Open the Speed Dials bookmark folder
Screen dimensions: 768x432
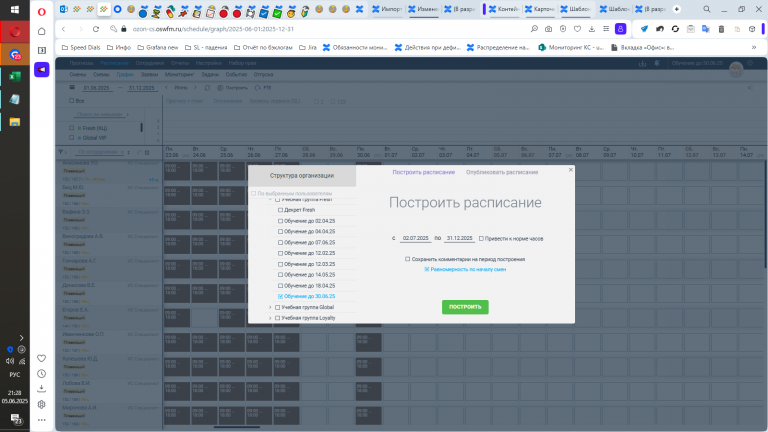click(x=81, y=48)
